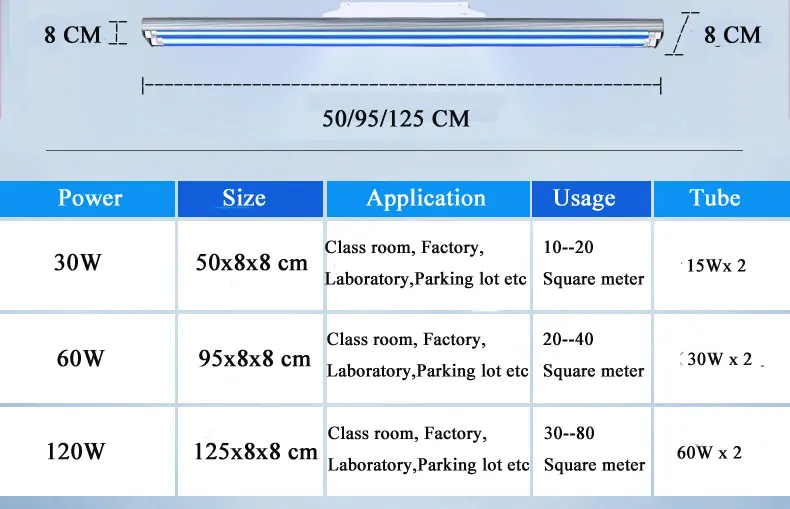The height and width of the screenshot is (509, 790).
Task: Click the Application column header
Action: [426, 197]
